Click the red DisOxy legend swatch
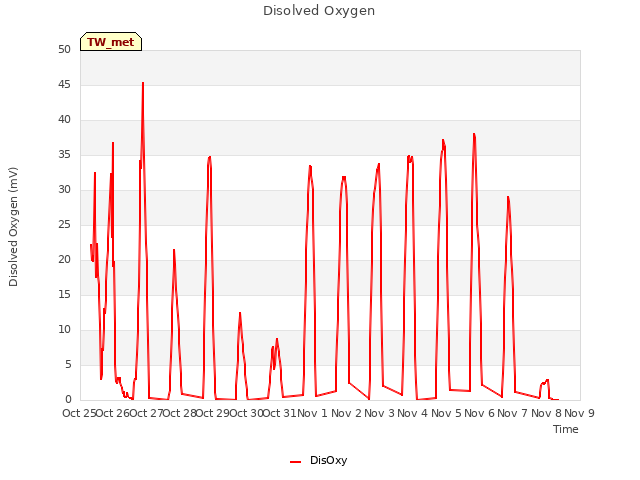The height and width of the screenshot is (480, 640). click(x=296, y=462)
